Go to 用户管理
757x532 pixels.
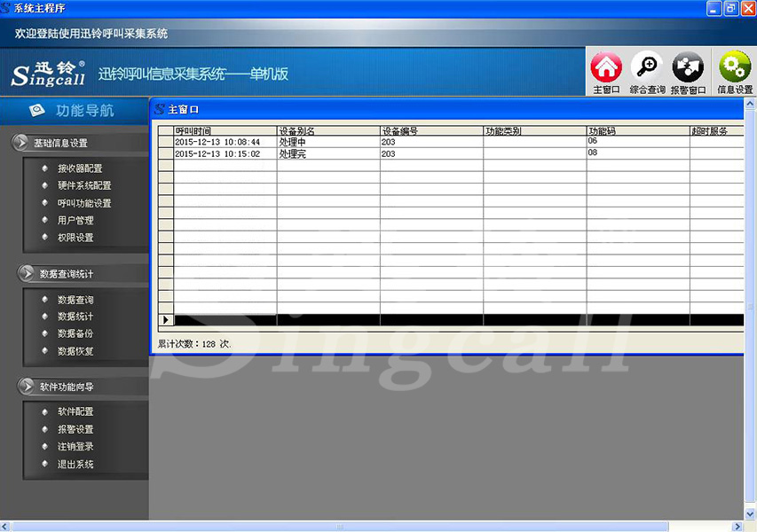point(75,221)
